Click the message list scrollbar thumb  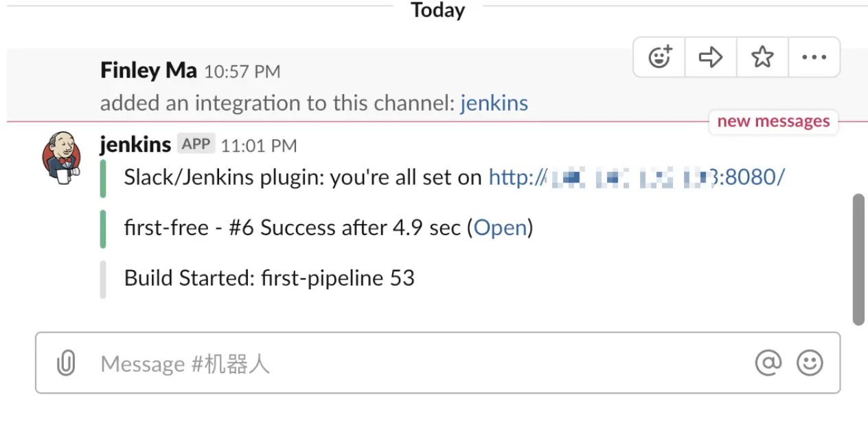pos(858,259)
